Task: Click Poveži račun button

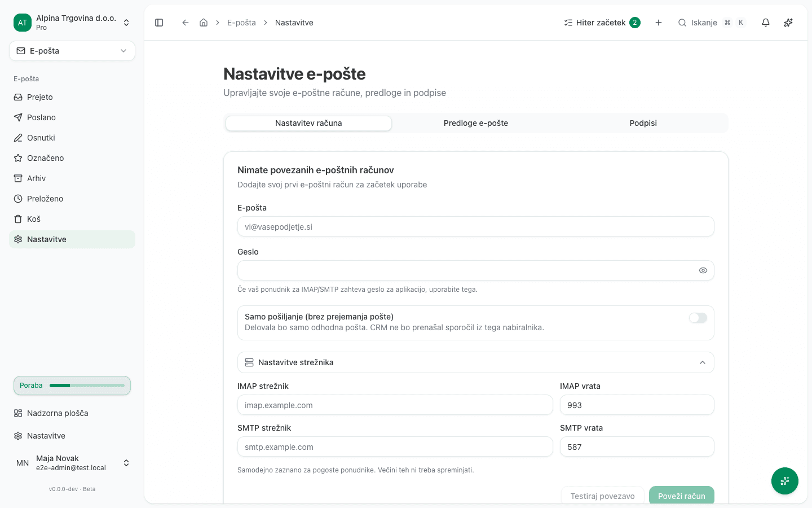Action: tap(682, 496)
